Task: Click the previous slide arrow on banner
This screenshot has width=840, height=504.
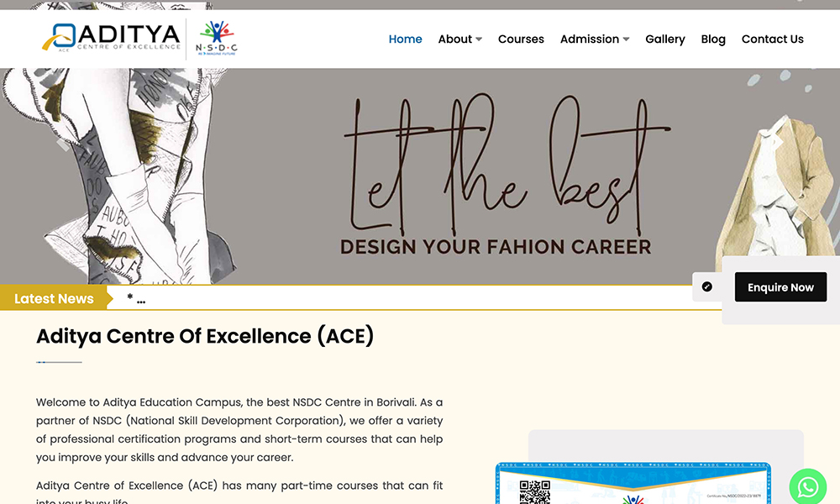Action: click(61, 144)
